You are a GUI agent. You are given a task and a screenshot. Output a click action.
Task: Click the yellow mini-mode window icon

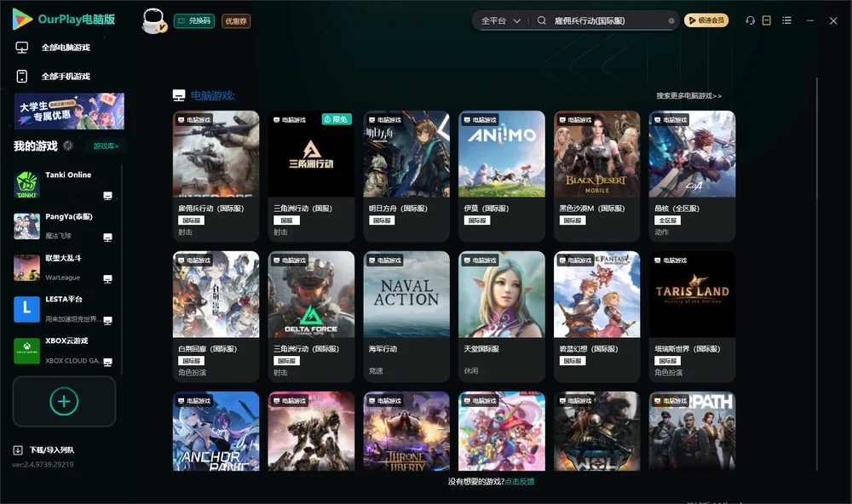[766, 20]
